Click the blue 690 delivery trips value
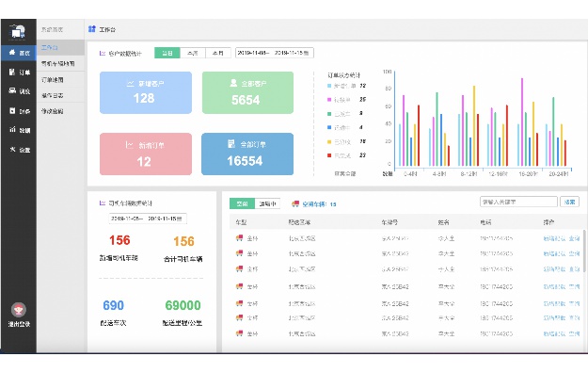This screenshot has height=373, width=588. click(x=113, y=305)
